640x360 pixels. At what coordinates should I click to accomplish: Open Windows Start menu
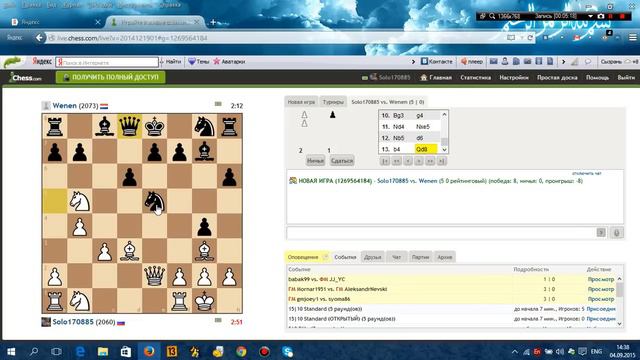(x=11, y=351)
